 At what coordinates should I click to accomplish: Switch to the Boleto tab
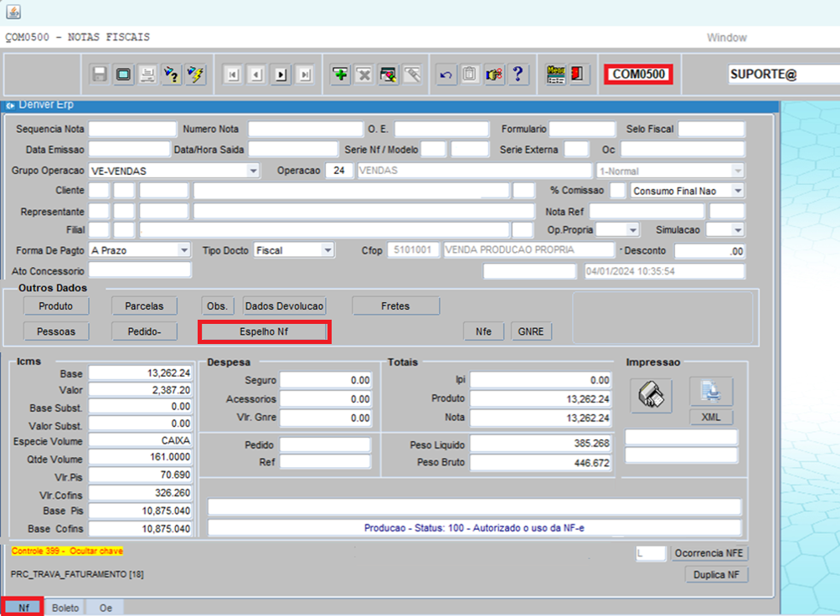(x=65, y=608)
